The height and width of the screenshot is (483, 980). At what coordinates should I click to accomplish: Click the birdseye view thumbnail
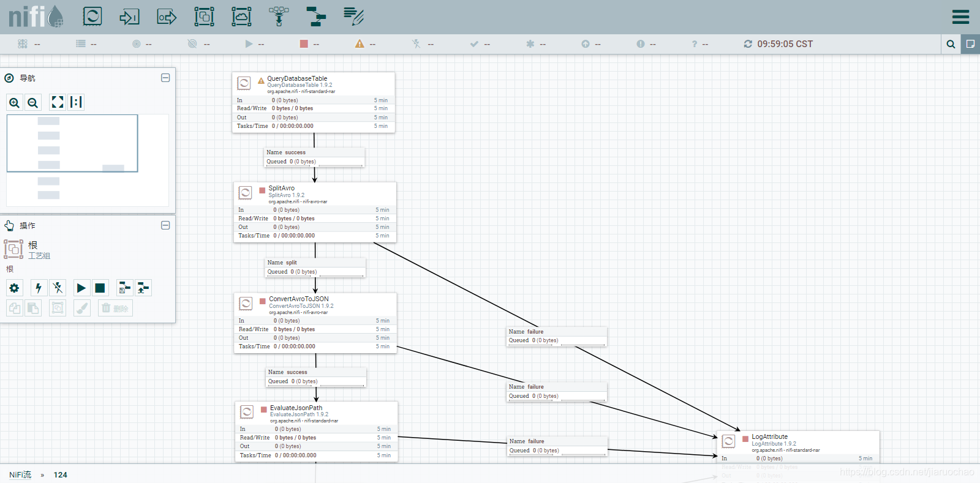pos(88,160)
